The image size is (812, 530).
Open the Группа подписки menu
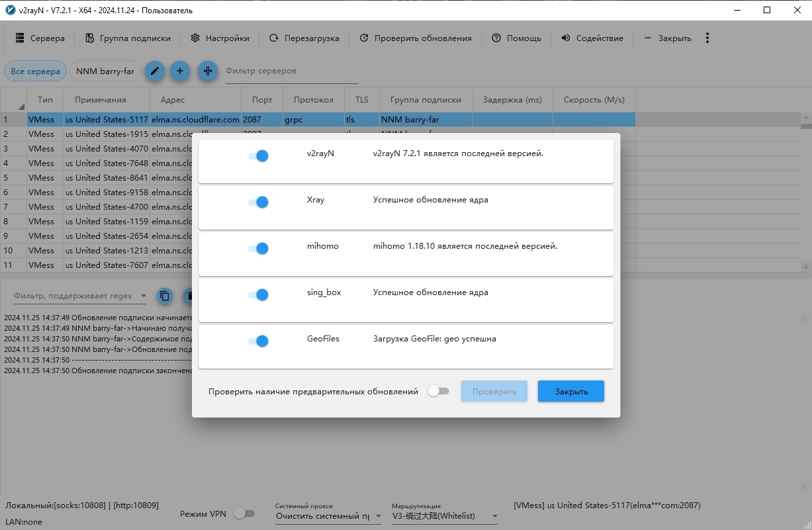pyautogui.click(x=128, y=38)
